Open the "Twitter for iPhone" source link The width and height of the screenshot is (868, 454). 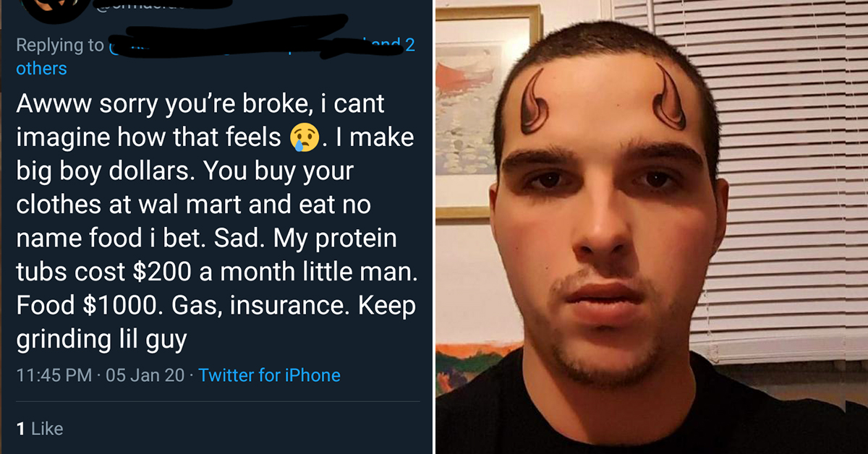(269, 375)
